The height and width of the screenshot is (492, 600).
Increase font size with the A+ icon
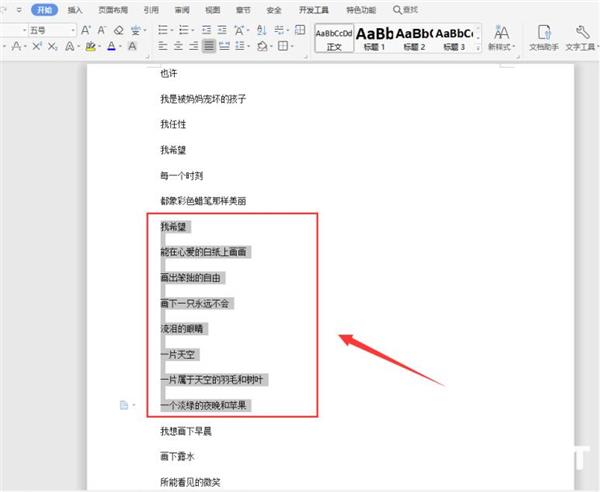(86, 30)
